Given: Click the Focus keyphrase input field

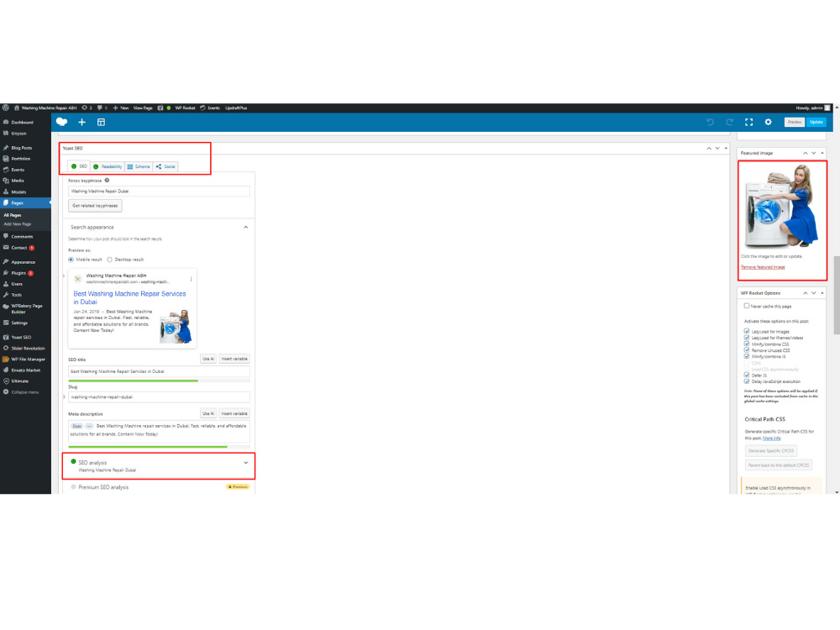Looking at the screenshot, I should [159, 192].
